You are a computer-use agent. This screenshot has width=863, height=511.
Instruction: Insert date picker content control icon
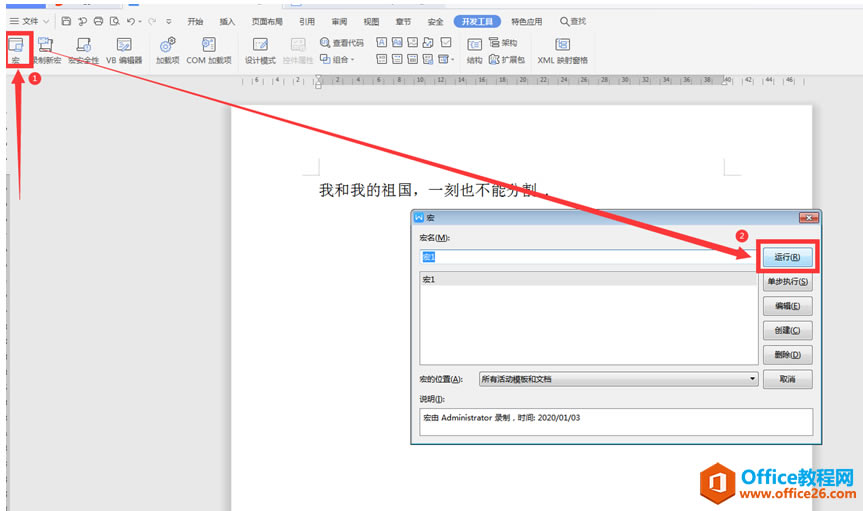pos(412,59)
